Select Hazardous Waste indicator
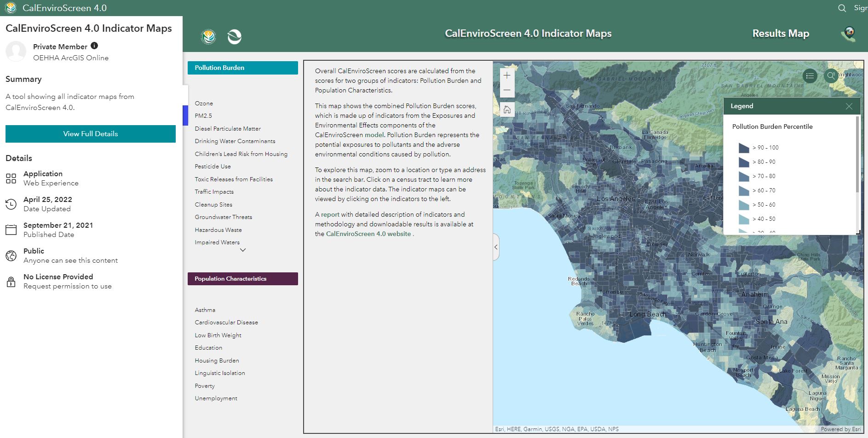The image size is (868, 438). tap(218, 230)
